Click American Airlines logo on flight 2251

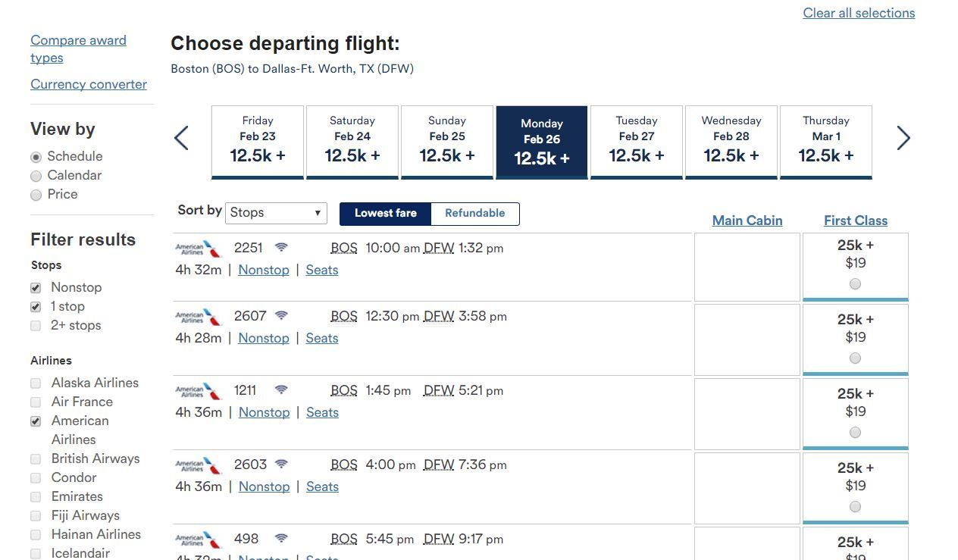point(198,249)
